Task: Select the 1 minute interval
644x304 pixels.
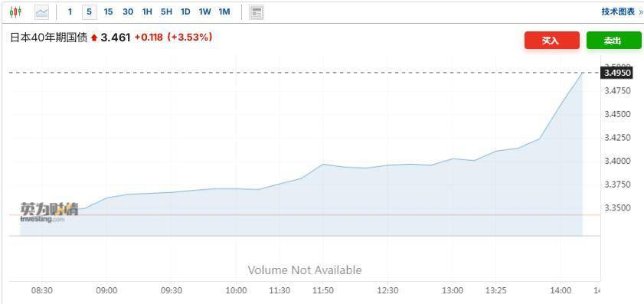Action: (70, 12)
